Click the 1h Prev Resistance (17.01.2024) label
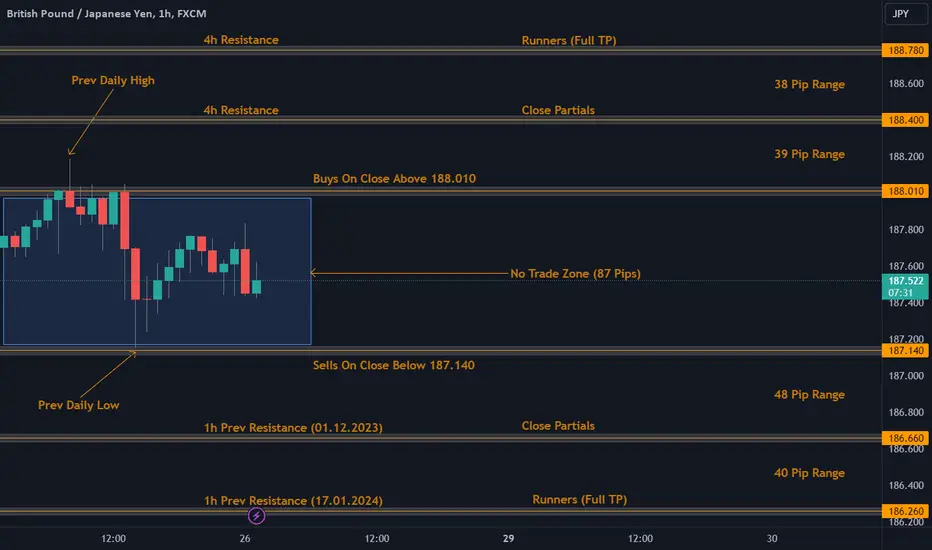 [293, 501]
